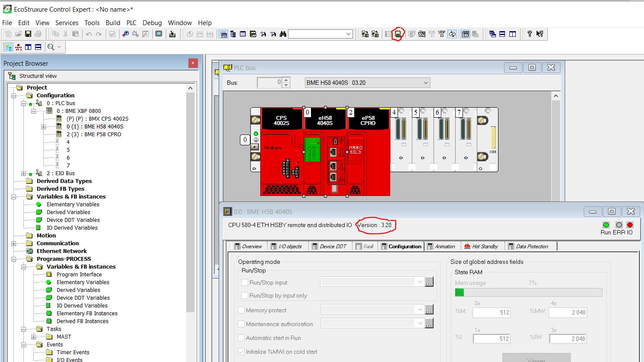Click the Save project toolbar icon

(x=28, y=34)
